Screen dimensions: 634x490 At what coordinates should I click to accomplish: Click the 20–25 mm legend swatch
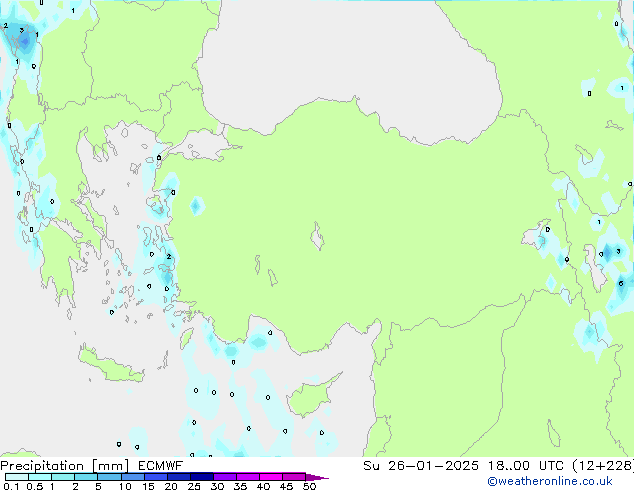(x=178, y=477)
